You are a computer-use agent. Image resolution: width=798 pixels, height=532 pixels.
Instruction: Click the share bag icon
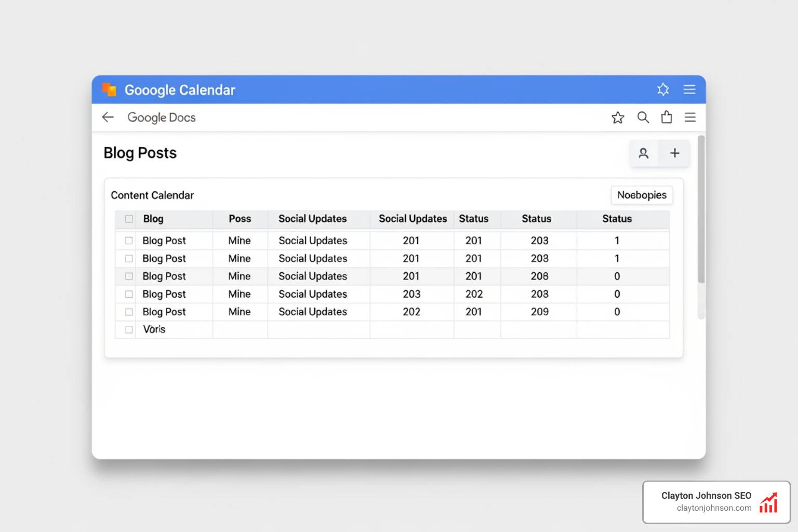tap(667, 117)
